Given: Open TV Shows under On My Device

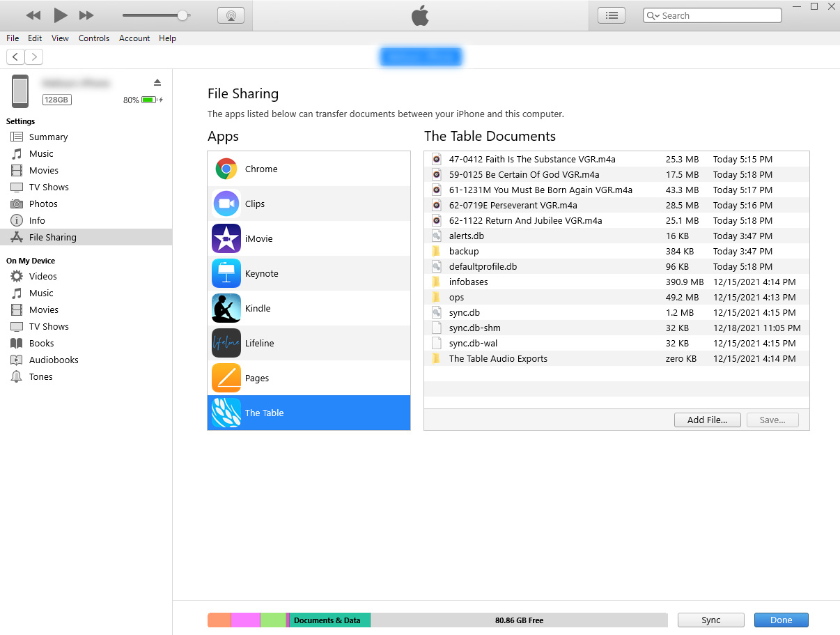Looking at the screenshot, I should (x=86, y=326).
